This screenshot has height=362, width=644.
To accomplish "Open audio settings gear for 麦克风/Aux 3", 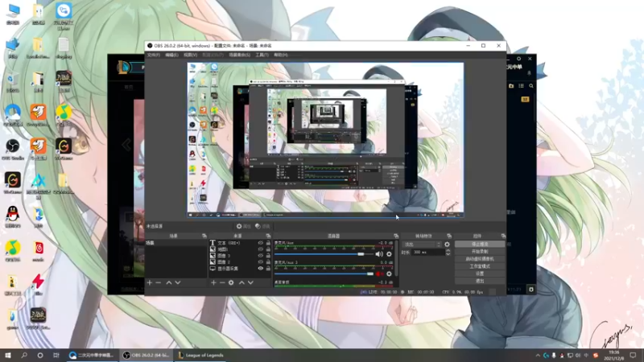I will pos(389,274).
